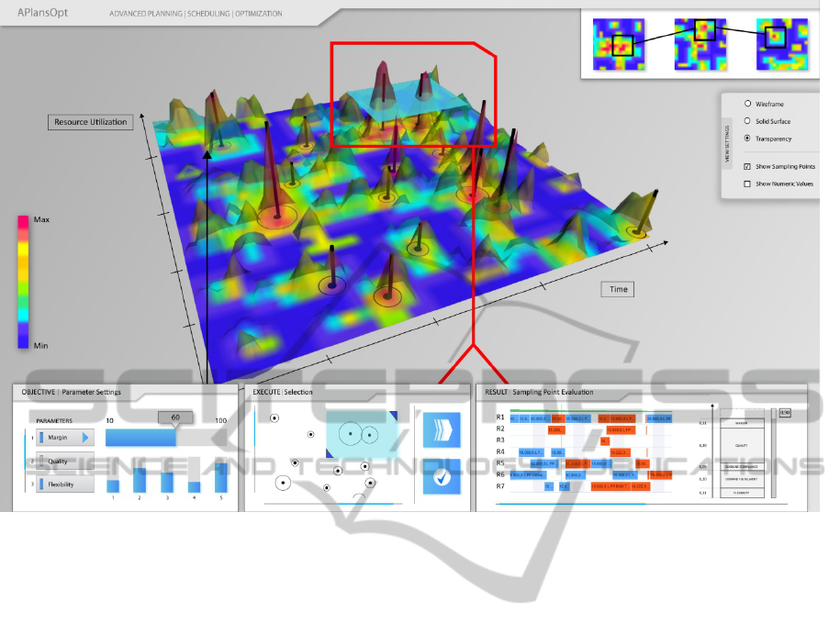Click the arrow on the Margin parameter

pyautogui.click(x=86, y=438)
